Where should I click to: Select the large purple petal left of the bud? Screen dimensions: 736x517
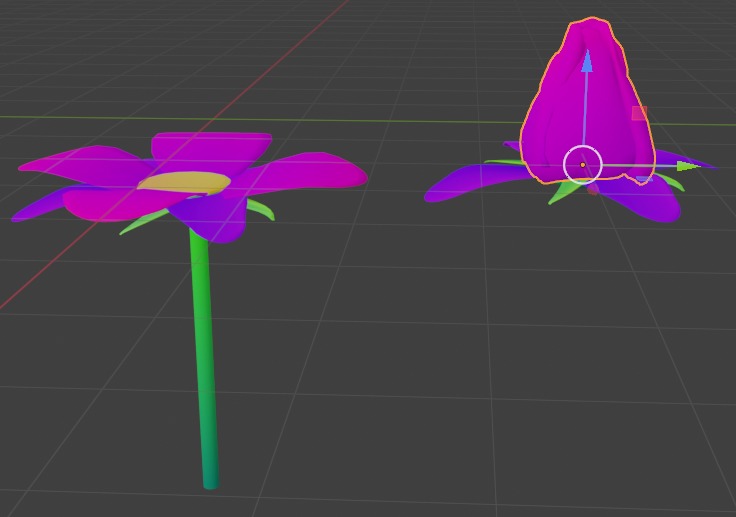coord(474,182)
